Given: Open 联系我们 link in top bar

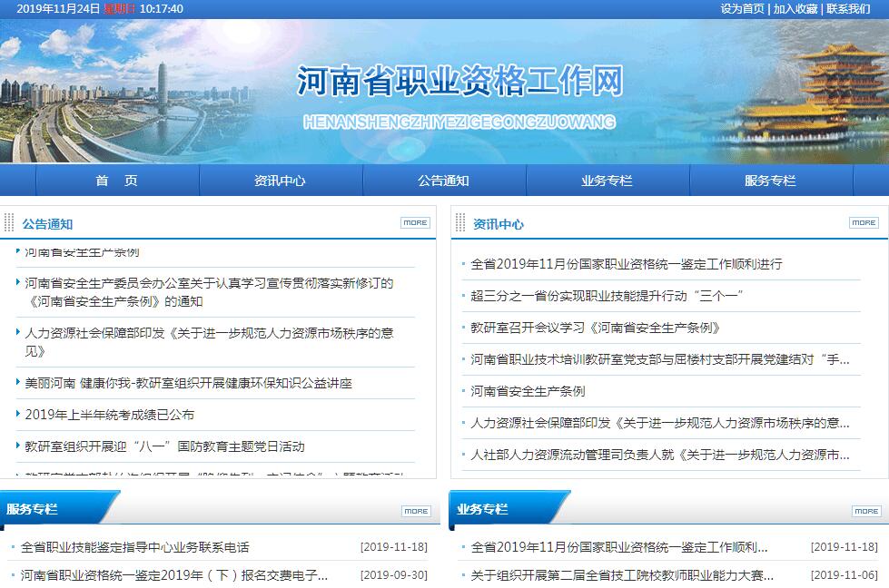Looking at the screenshot, I should click(x=848, y=9).
